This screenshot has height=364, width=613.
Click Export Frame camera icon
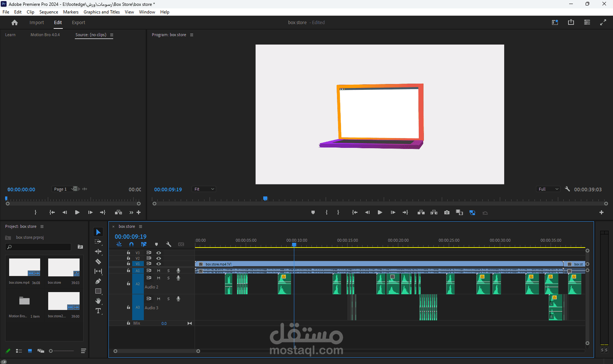point(447,212)
